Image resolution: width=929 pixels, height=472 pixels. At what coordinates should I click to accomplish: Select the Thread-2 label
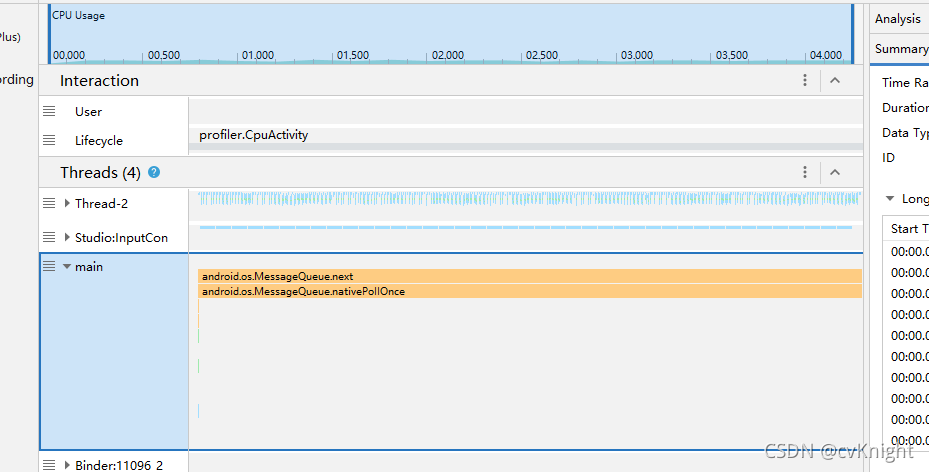(x=101, y=203)
